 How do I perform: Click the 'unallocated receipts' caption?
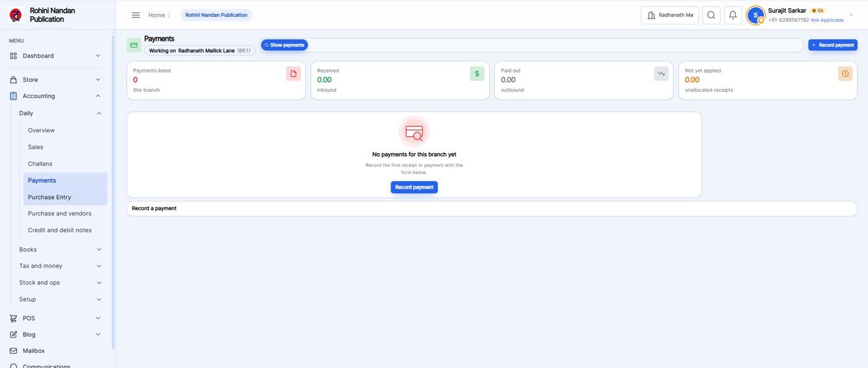(x=709, y=90)
